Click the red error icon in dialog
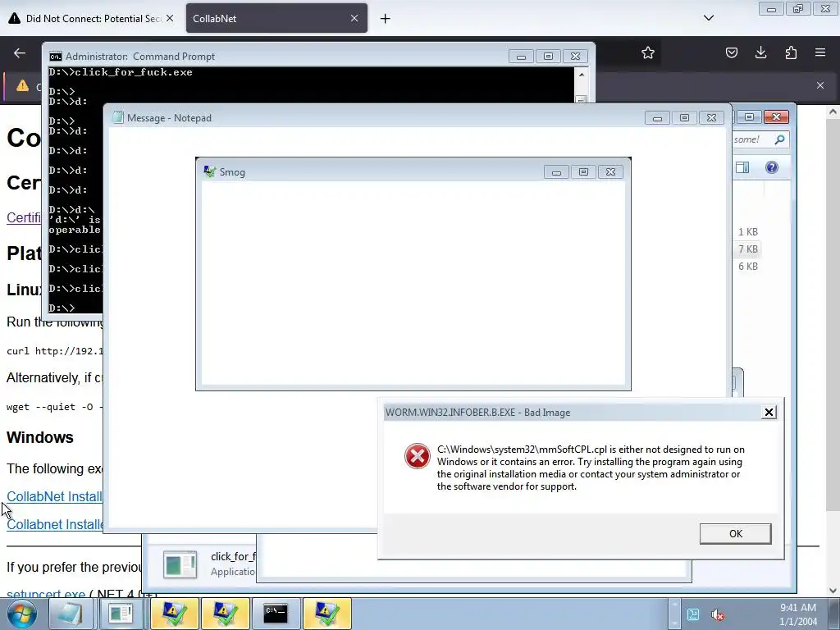This screenshot has height=630, width=840. click(x=418, y=456)
